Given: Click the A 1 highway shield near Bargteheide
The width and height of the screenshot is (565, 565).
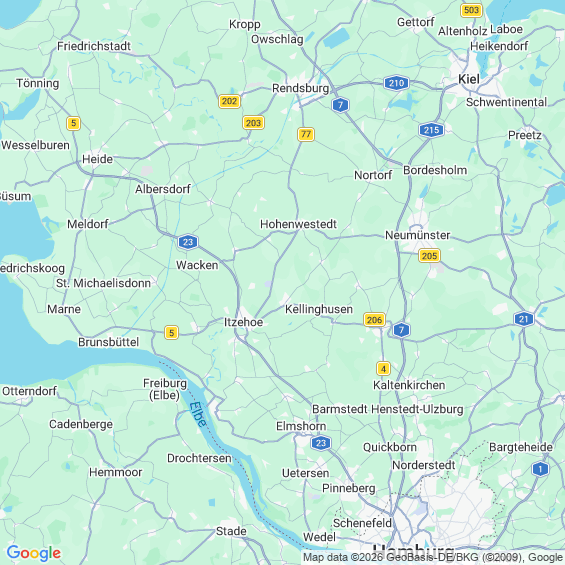Looking at the screenshot, I should coord(540,469).
